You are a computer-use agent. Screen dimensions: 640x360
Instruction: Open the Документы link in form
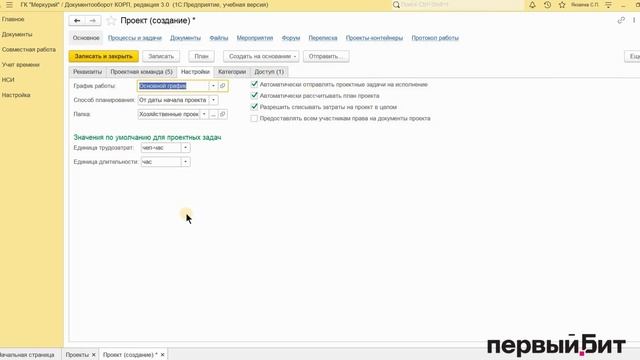[185, 38]
